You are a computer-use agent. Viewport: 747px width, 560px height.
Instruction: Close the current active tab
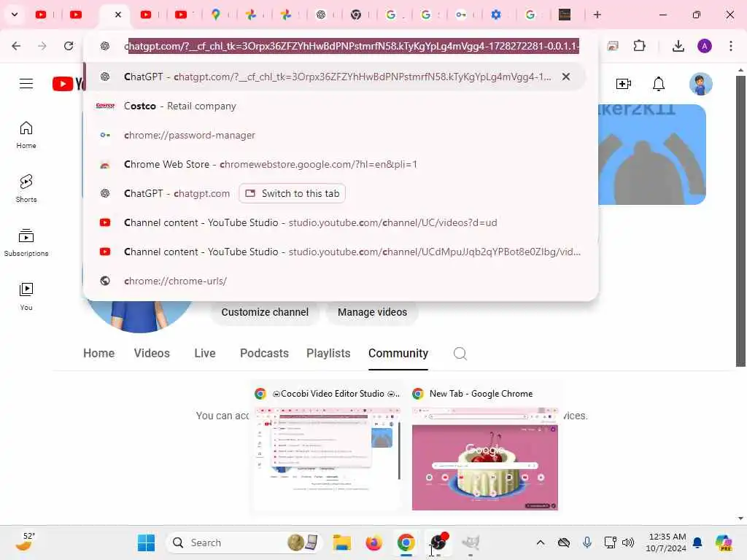pos(118,15)
